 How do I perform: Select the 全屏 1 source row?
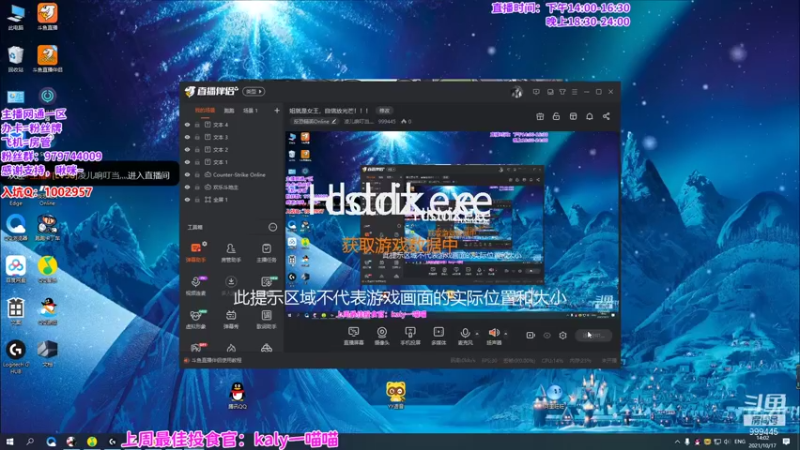point(232,199)
